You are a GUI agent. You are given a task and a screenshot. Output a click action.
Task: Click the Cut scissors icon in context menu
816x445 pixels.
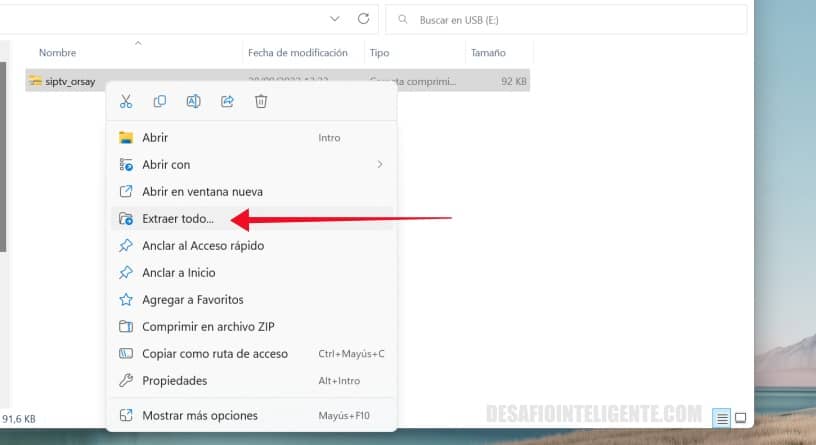pos(126,101)
